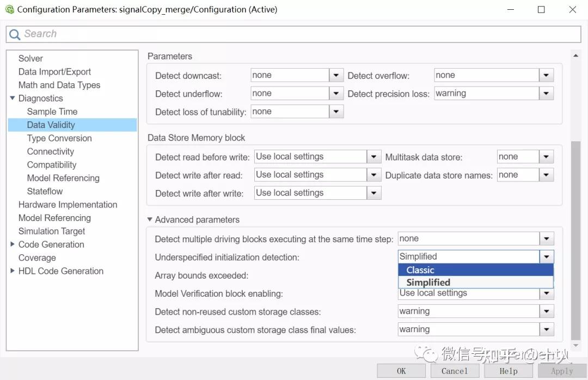Open non-reused custom storage classes dropdown
The height and width of the screenshot is (380, 588).
coord(547,311)
